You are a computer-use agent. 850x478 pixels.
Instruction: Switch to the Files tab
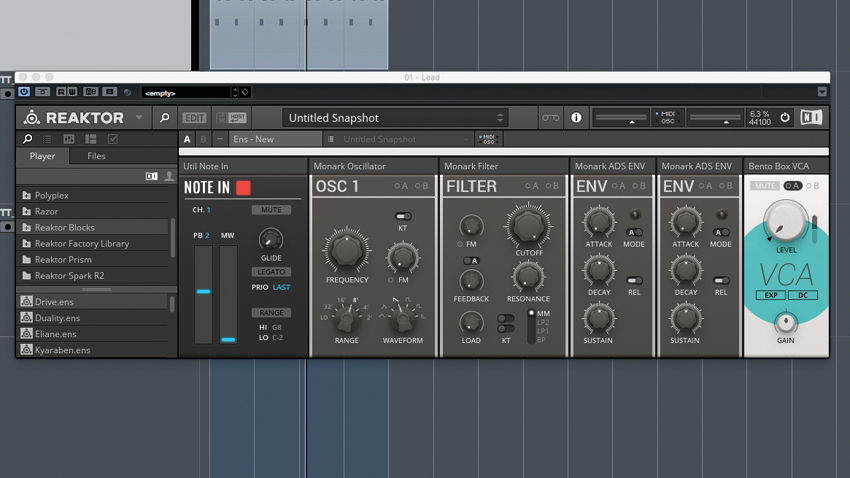point(96,156)
